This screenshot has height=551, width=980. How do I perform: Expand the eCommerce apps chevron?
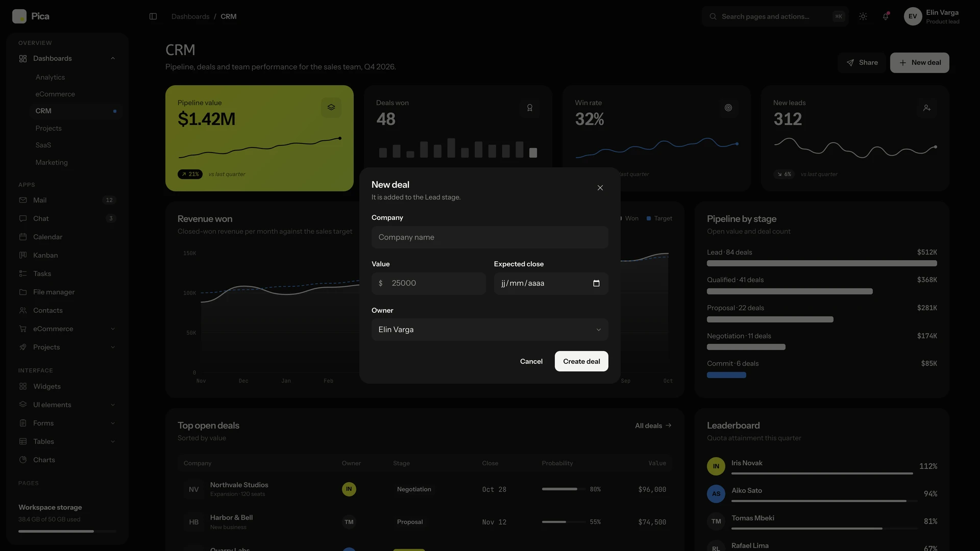(x=113, y=329)
